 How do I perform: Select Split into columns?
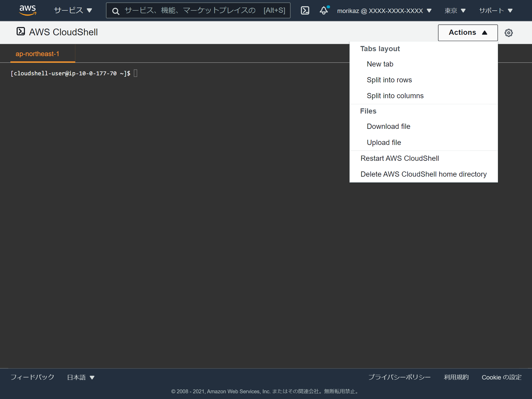(x=395, y=96)
